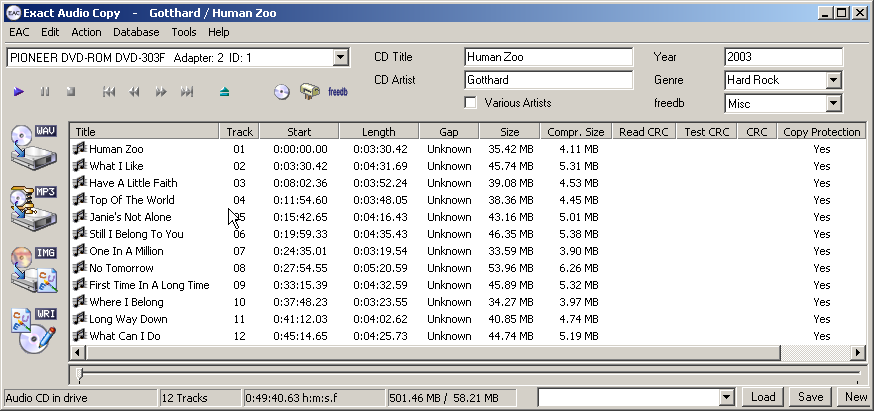Click the music note icon beside One In A Million
The width and height of the screenshot is (874, 411).
pos(80,250)
